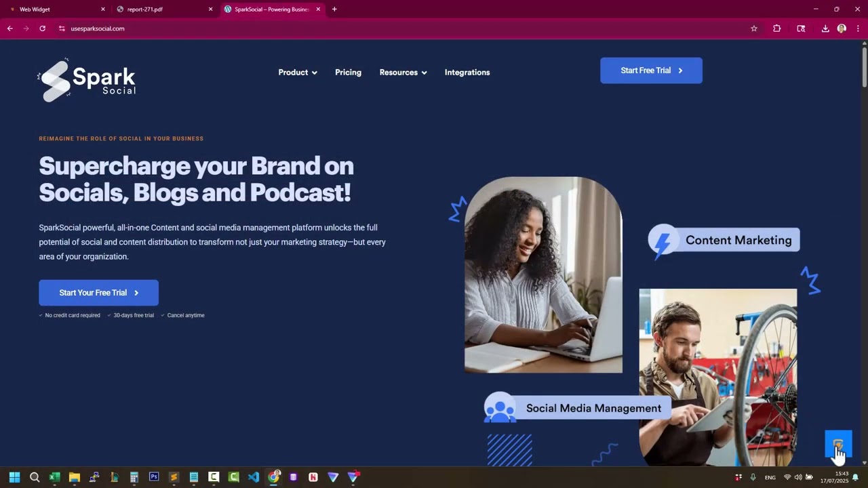Switch to Chrome in the taskbar
The height and width of the screenshot is (488, 868).
273,477
